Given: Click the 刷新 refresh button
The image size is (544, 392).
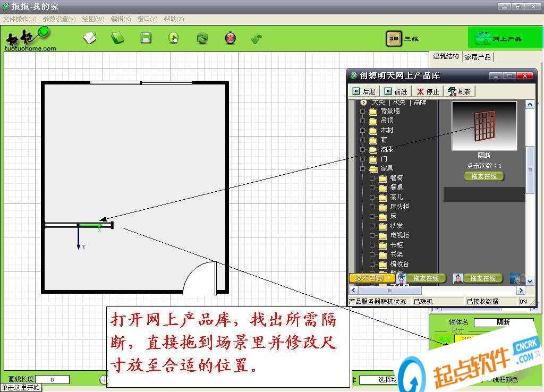Looking at the screenshot, I should [x=460, y=91].
